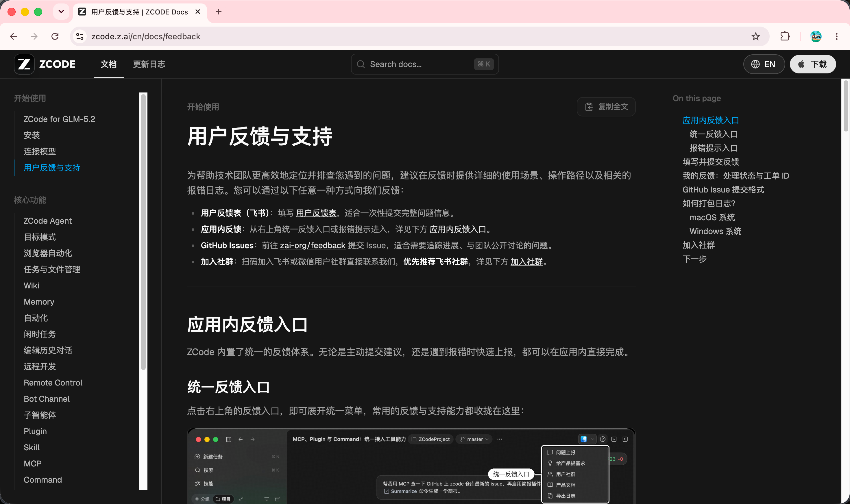This screenshot has height=504, width=850.
Task: Open the underlined 用户反馈表 link after 填写
Action: (x=316, y=213)
